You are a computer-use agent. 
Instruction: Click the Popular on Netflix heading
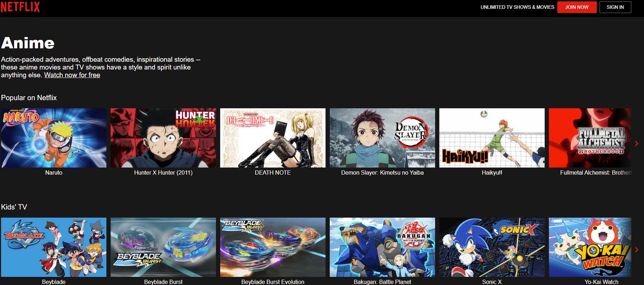point(29,98)
